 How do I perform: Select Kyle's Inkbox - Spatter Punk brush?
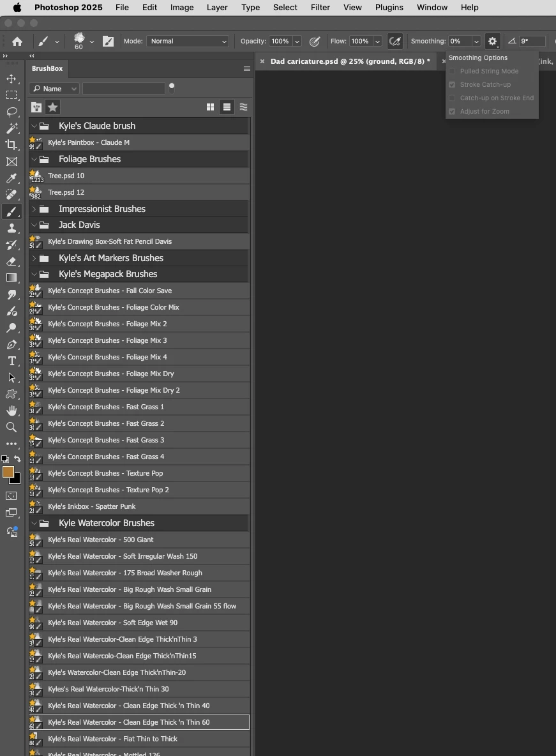point(139,507)
